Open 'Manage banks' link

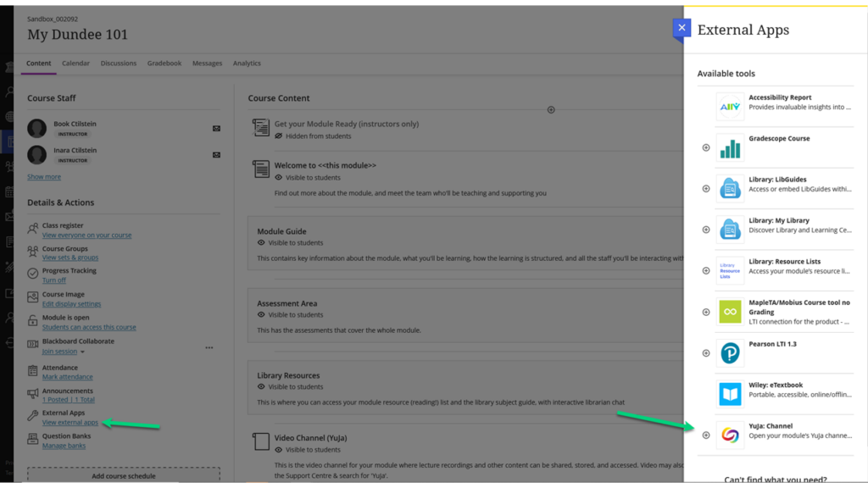tap(64, 446)
